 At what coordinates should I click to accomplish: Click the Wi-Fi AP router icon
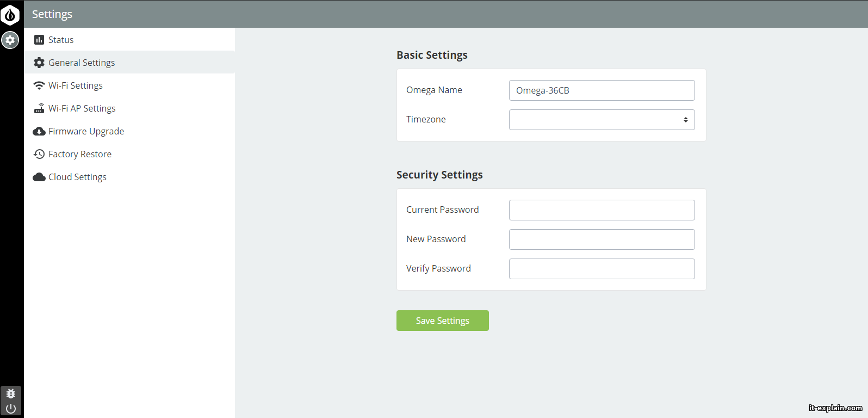point(39,108)
